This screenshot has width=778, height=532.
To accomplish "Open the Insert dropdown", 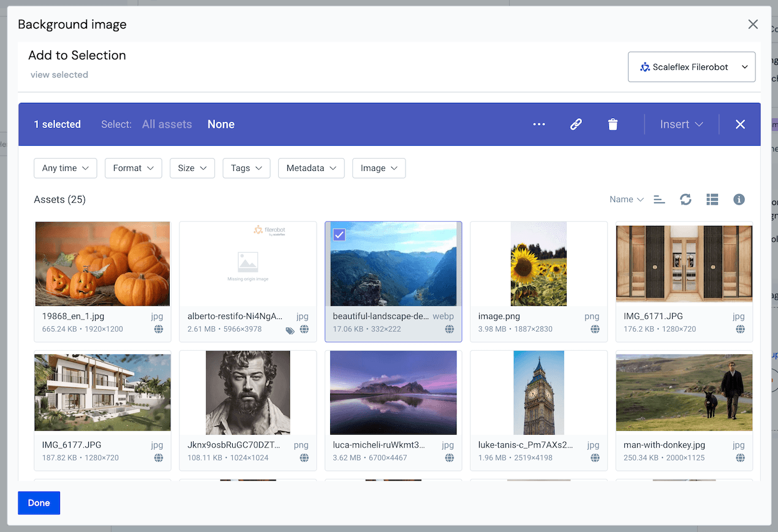I will click(x=681, y=124).
